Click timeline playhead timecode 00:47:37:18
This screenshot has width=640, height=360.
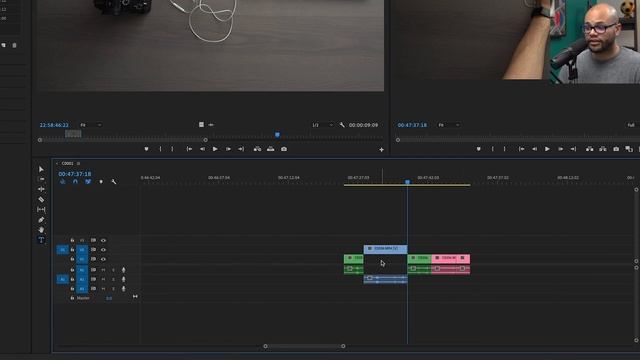click(x=75, y=174)
